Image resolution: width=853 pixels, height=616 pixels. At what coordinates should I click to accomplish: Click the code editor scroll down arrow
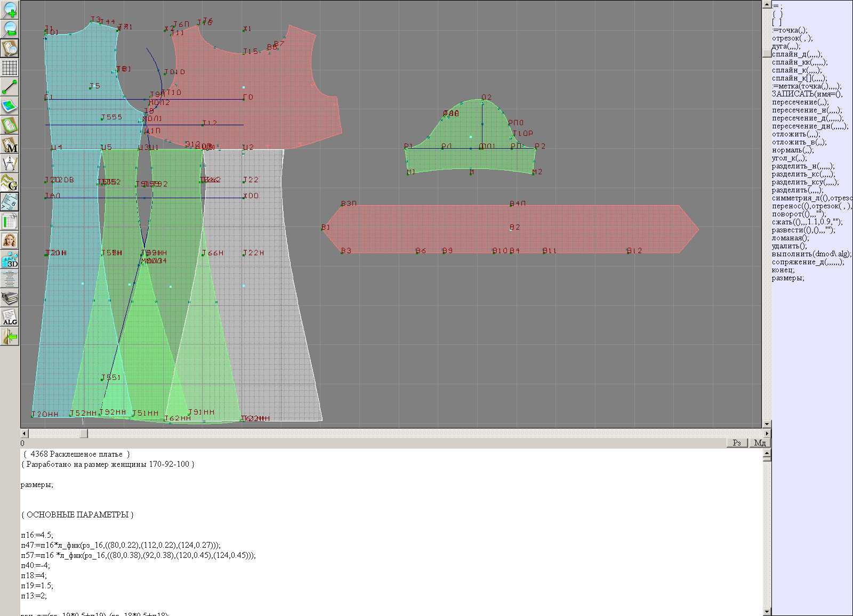point(767,611)
